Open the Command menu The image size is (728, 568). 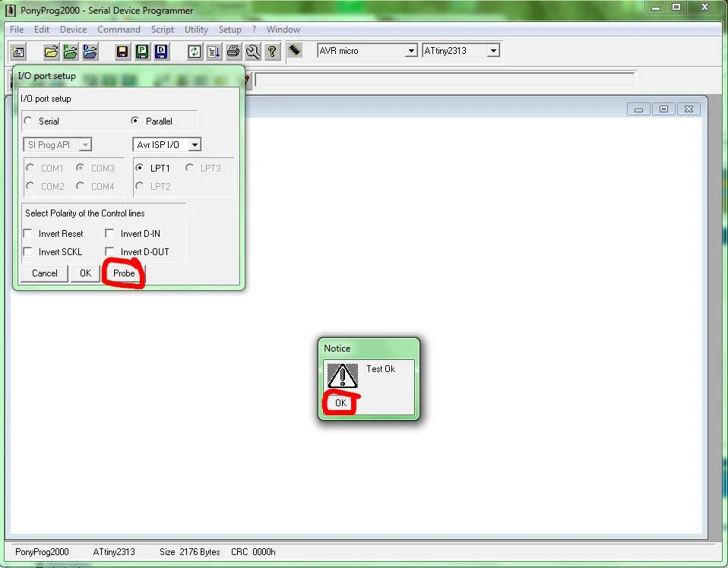coord(119,29)
